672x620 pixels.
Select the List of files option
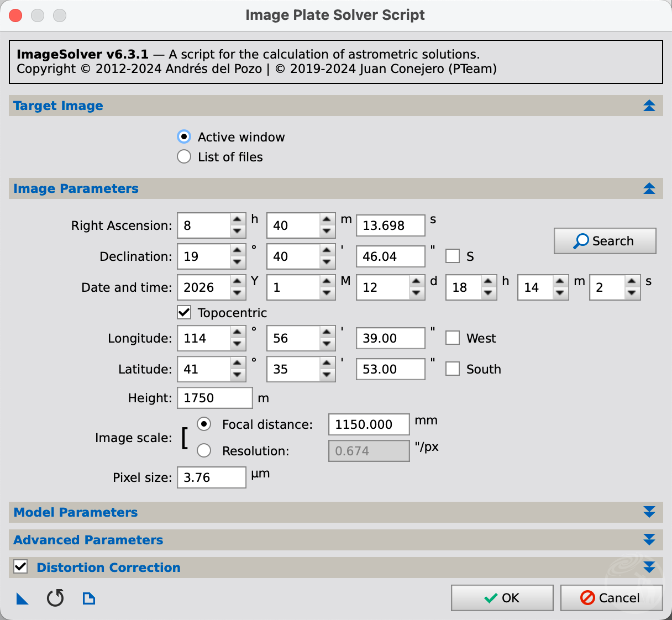184,157
